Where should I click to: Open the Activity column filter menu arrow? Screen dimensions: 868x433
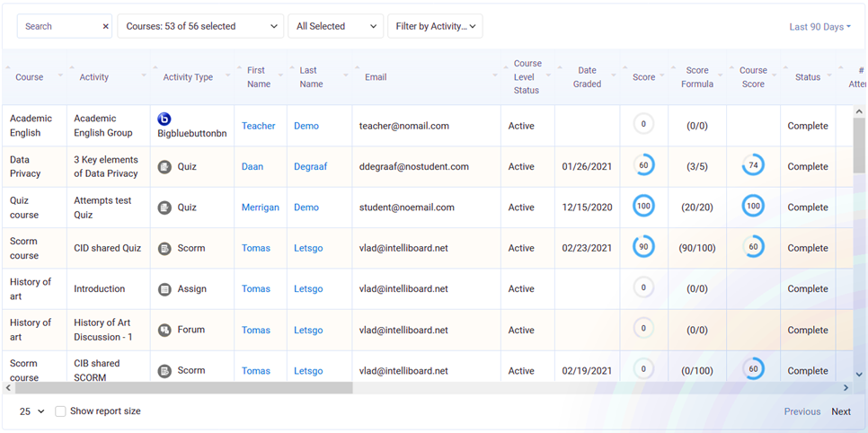[144, 75]
